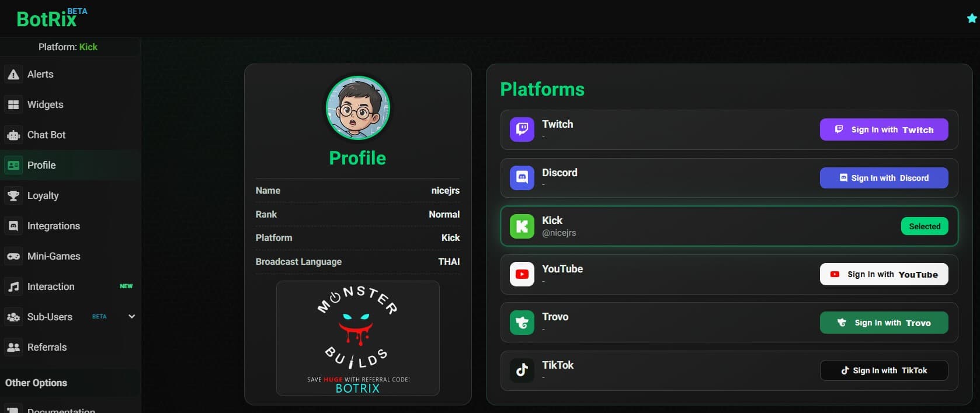Sign in with TikTok button
Viewport: 980px width, 413px height.
pyautogui.click(x=884, y=370)
